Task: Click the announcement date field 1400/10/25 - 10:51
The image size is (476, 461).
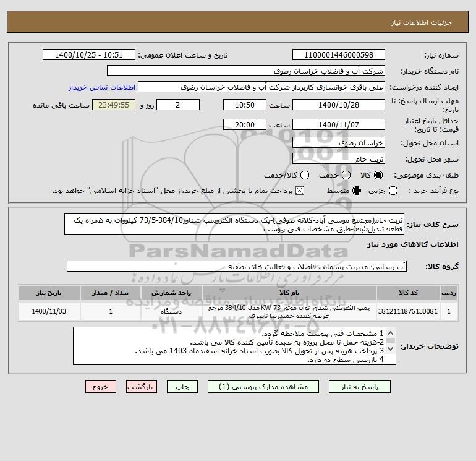Action: coord(88,54)
